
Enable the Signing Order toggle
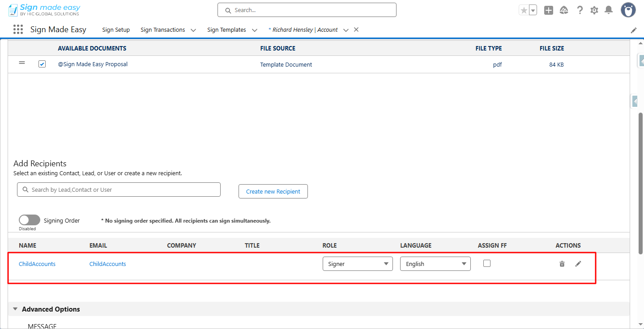point(29,219)
